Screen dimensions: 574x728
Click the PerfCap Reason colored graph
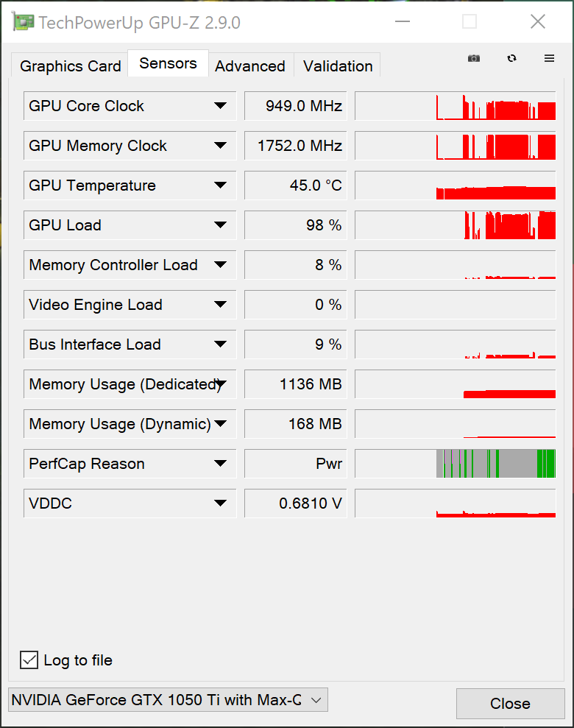click(455, 464)
